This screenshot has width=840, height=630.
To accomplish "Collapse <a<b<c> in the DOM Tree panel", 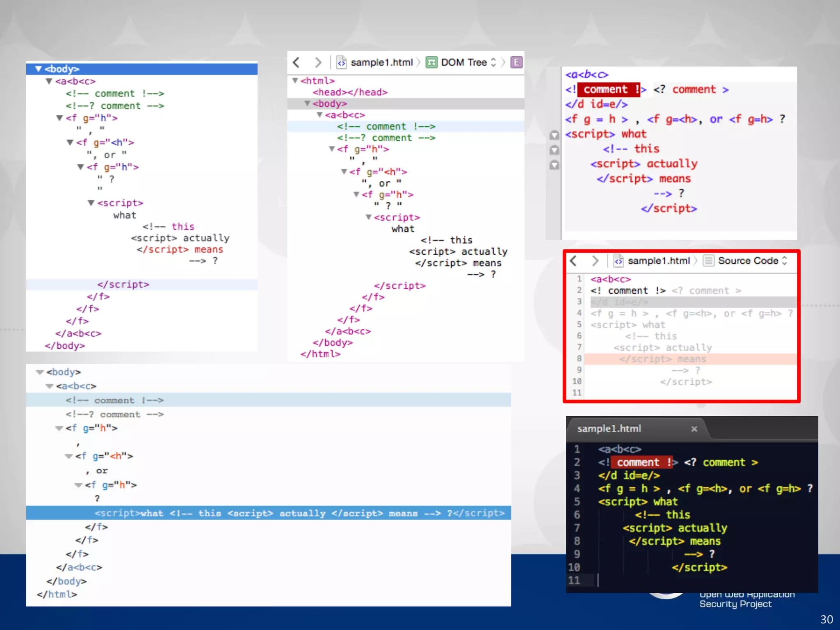I will click(x=319, y=115).
